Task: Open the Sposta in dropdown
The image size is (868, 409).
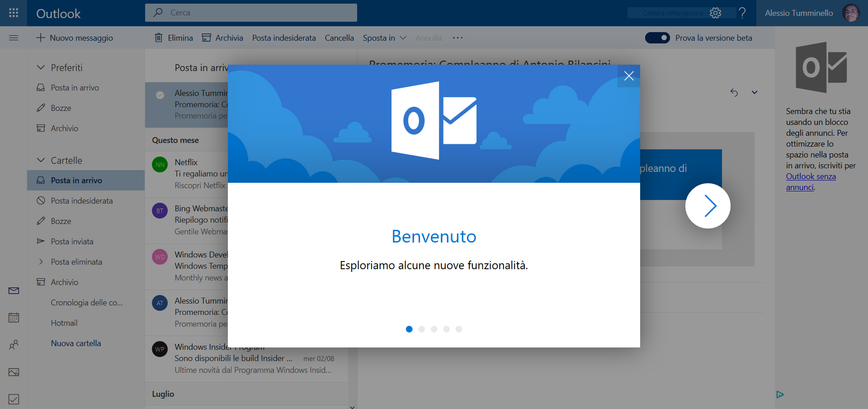Action: (x=385, y=38)
